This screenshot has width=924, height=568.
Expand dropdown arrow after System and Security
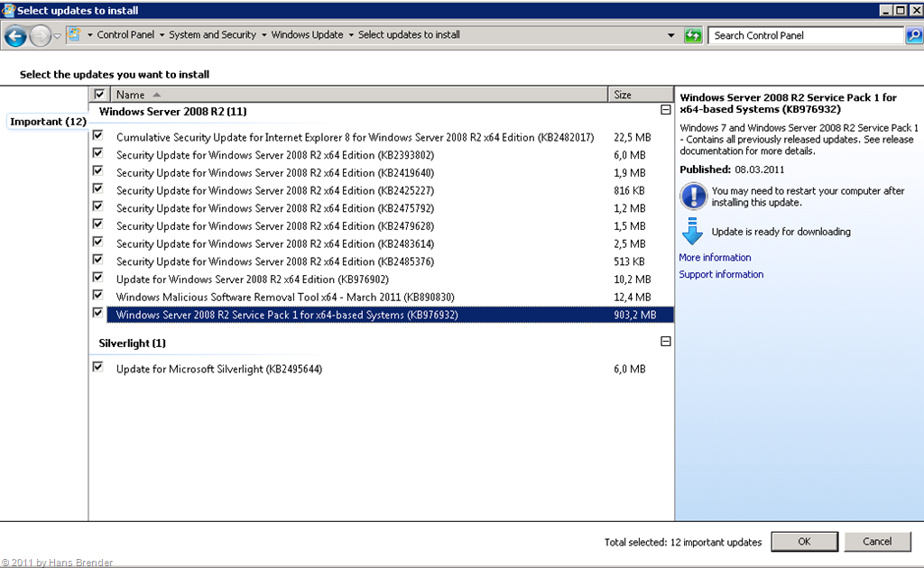click(264, 35)
